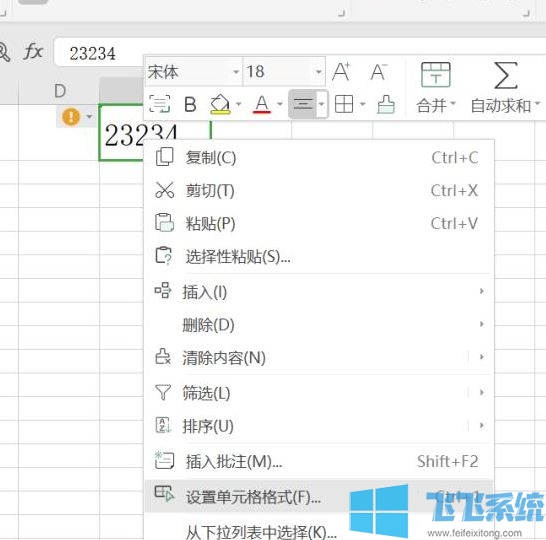Open the alignment dropdown arrow
The height and width of the screenshot is (540, 546).
tap(322, 104)
